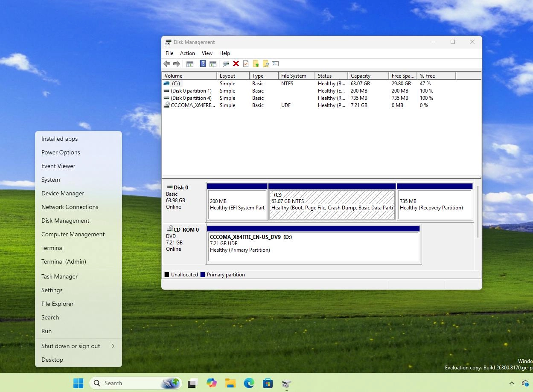The height and width of the screenshot is (392, 533).
Task: Launch Microsoft Edge from the taskbar
Action: point(249,383)
